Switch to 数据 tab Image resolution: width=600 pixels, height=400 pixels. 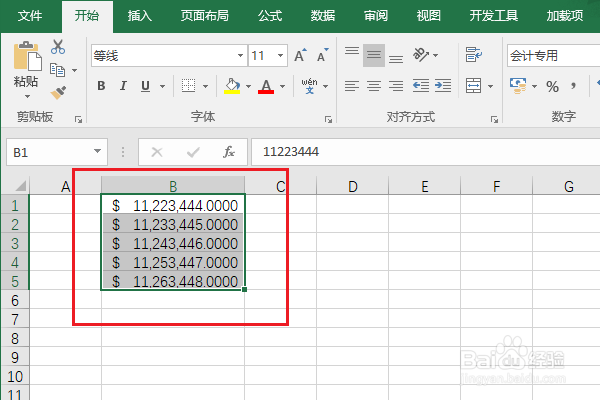tap(323, 16)
